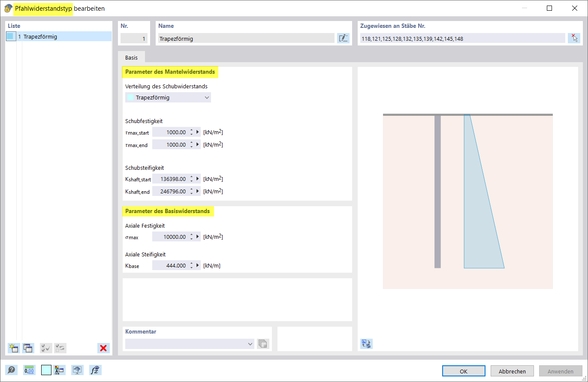Adjust the Kshaft,end spinner arrows
The height and width of the screenshot is (382, 588).
click(191, 191)
